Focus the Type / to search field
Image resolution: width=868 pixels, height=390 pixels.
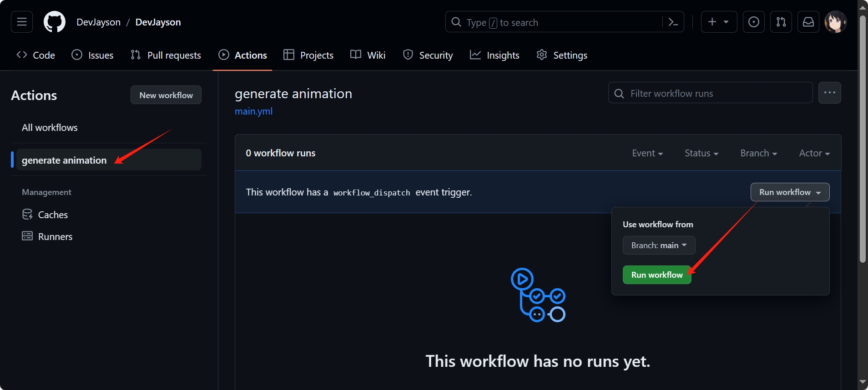(x=565, y=22)
